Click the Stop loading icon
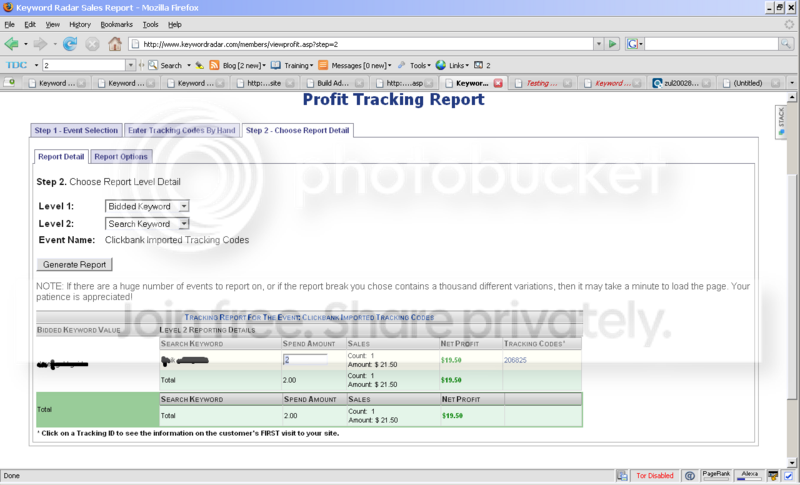800x485 pixels. pos(92,44)
